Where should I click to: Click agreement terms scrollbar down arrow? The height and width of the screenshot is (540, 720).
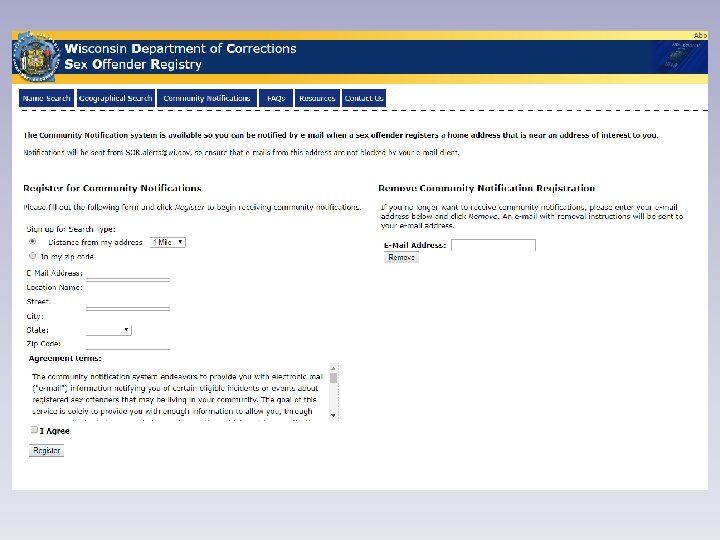tap(334, 415)
